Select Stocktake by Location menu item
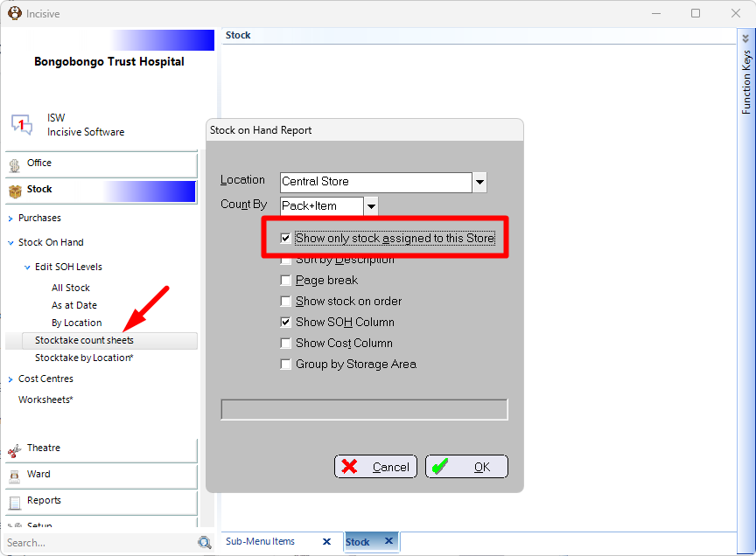This screenshot has width=756, height=556. click(x=84, y=358)
